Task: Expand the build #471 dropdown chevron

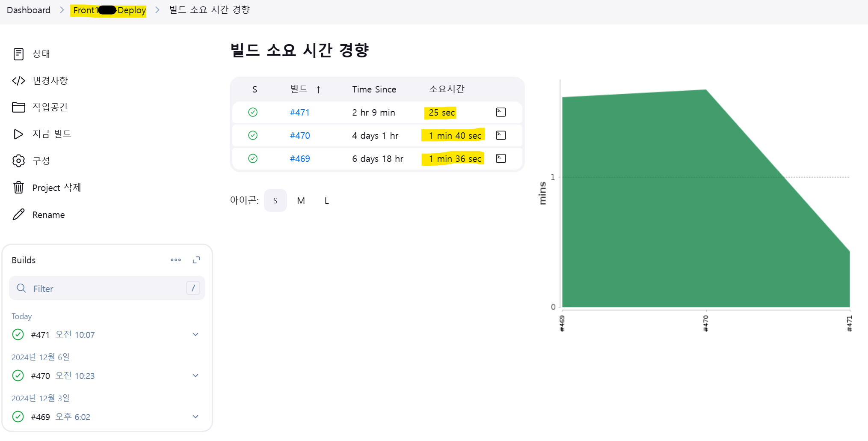Action: tap(196, 334)
